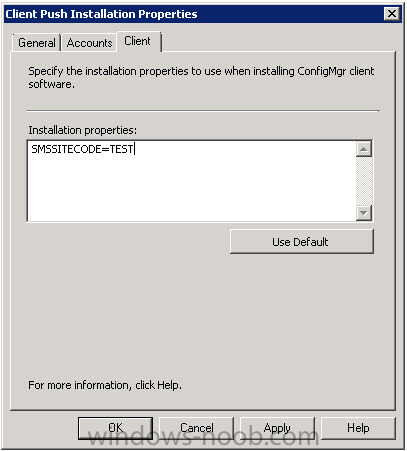Click the windows-noob.com watermark
Viewport: 407px width, 451px height.
pos(204,437)
